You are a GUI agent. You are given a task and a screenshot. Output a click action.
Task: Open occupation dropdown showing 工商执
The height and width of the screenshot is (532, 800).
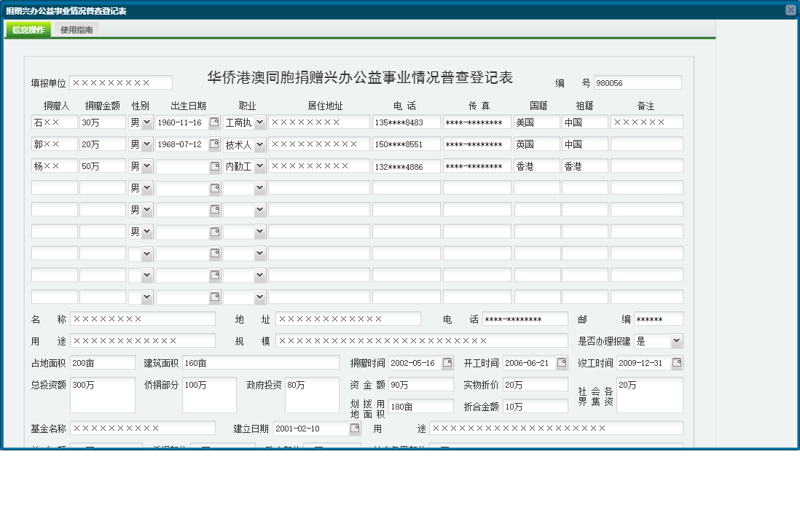(259, 122)
